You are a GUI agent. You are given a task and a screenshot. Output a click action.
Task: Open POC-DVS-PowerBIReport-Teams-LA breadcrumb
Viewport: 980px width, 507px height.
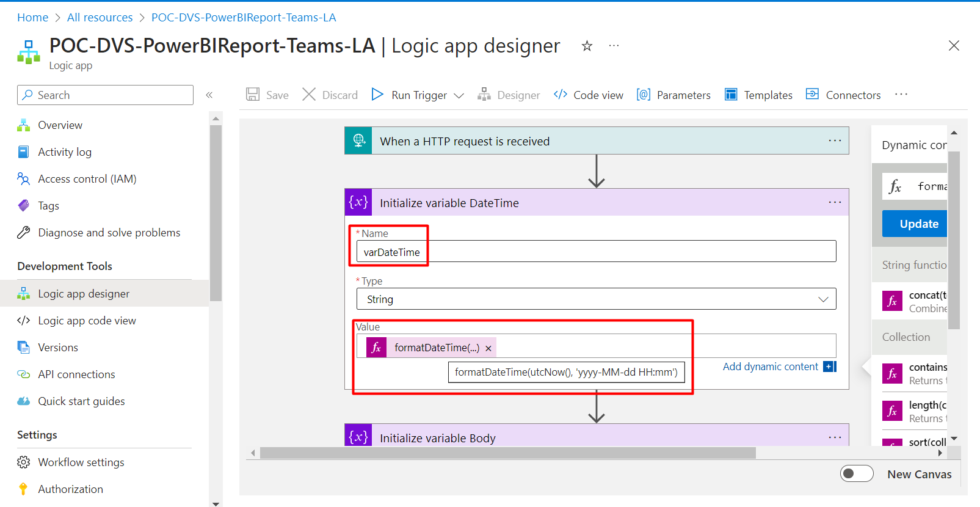click(x=244, y=18)
